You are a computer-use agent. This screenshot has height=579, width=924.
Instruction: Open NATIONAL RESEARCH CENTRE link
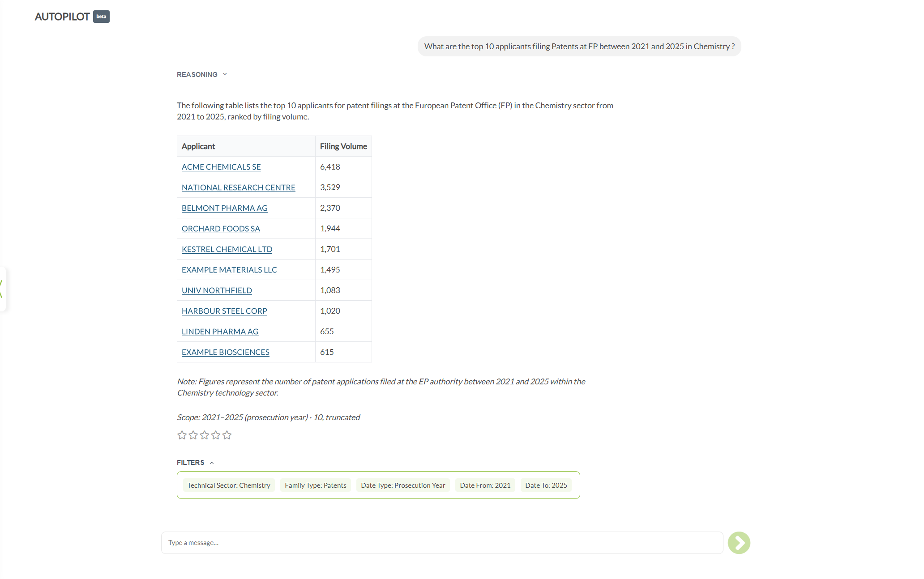tap(239, 187)
